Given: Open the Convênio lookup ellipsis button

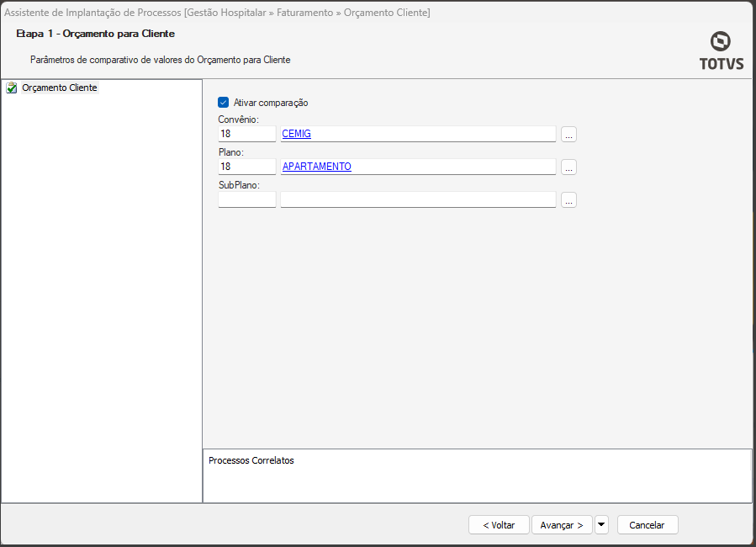Looking at the screenshot, I should [x=568, y=134].
